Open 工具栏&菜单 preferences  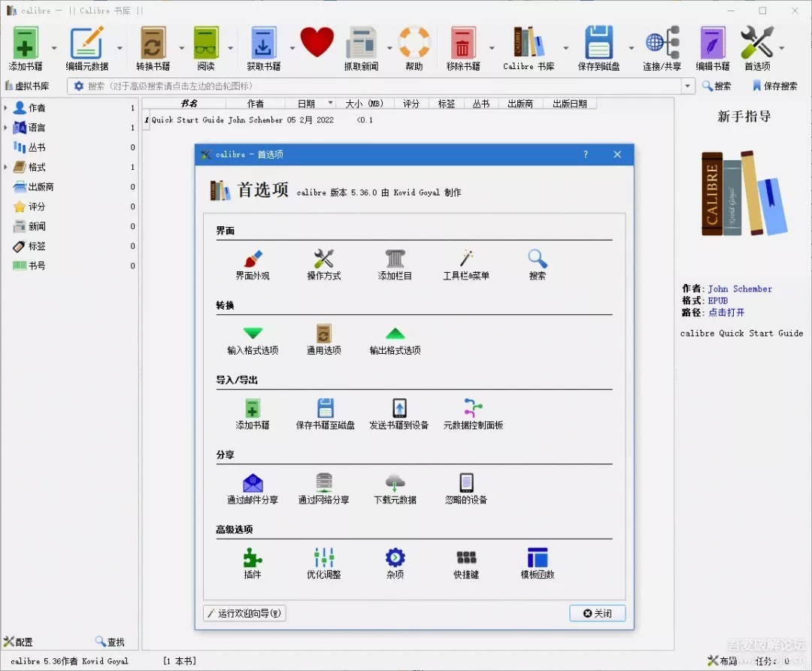(466, 265)
